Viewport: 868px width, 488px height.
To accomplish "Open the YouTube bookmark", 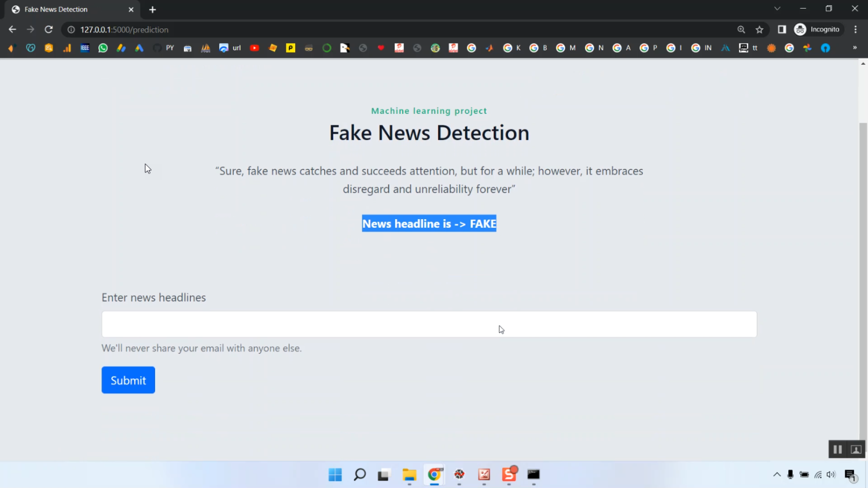I will coord(255,48).
